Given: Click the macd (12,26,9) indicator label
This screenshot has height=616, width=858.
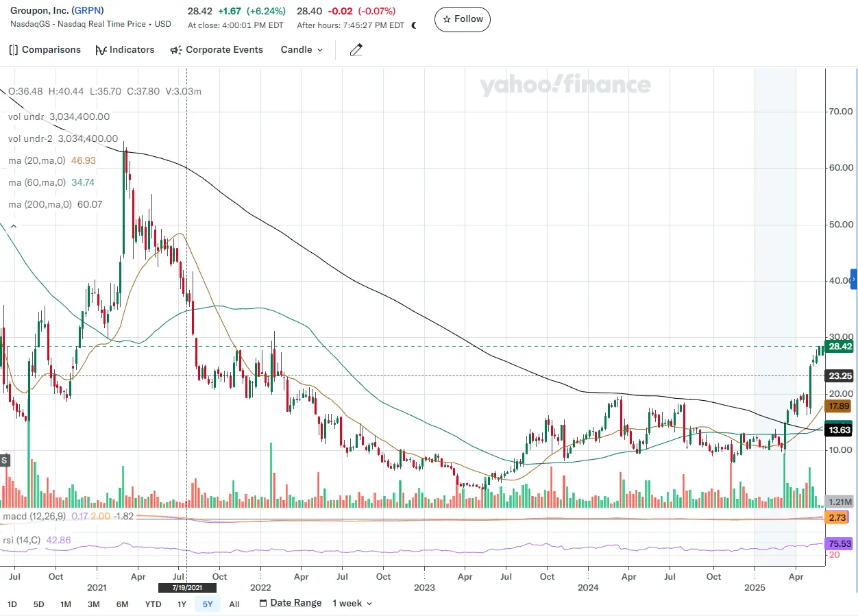Looking at the screenshot, I should coord(34,516).
